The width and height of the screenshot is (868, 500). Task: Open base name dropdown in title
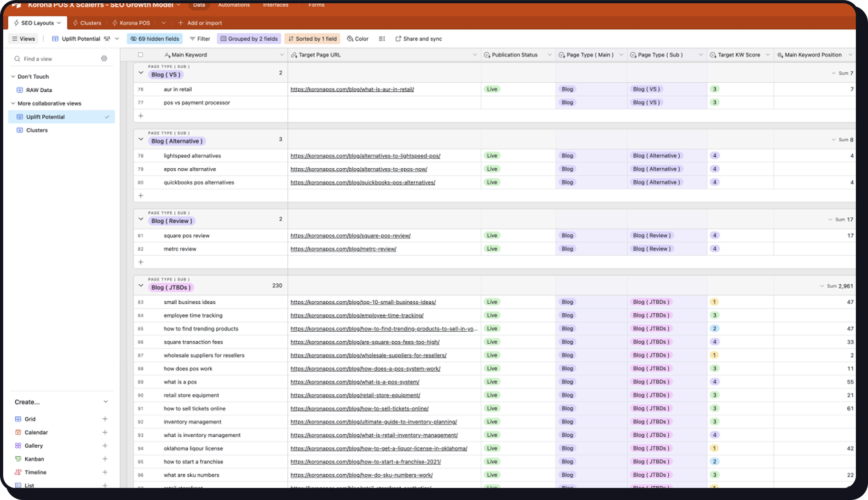pyautogui.click(x=178, y=4)
